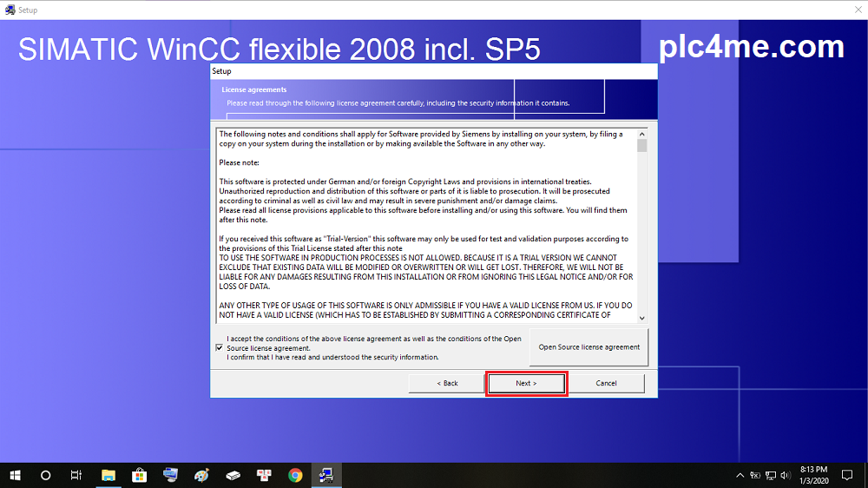This screenshot has height=488, width=868.
Task: Open Task View from the taskbar
Action: coord(76,475)
